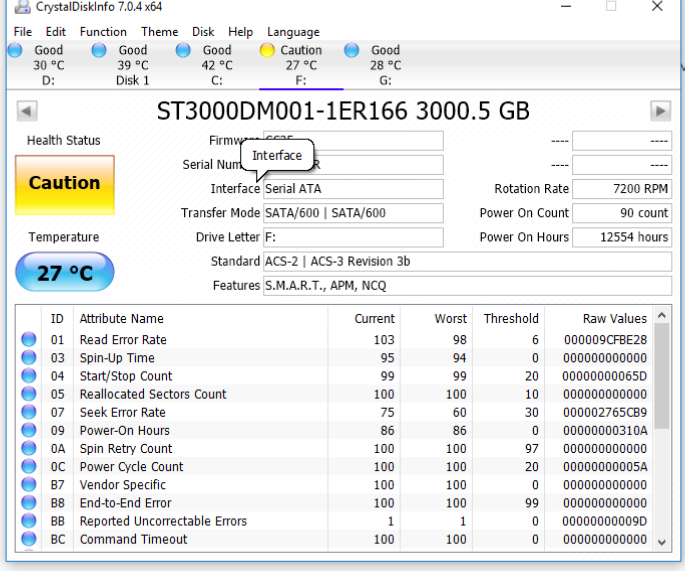Click the ST3000DM001-1ER166 3000.5 GB model title
The height and width of the screenshot is (571, 685).
point(343,111)
